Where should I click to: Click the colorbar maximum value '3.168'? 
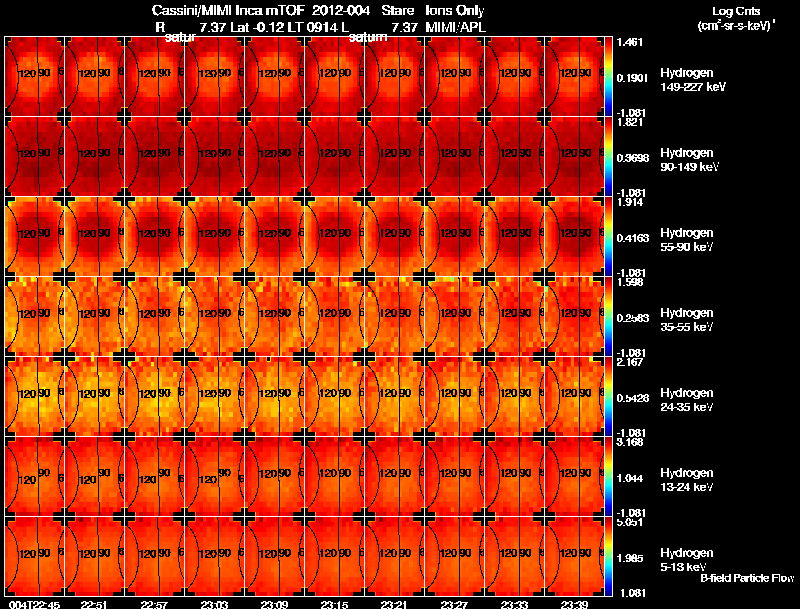pos(630,442)
